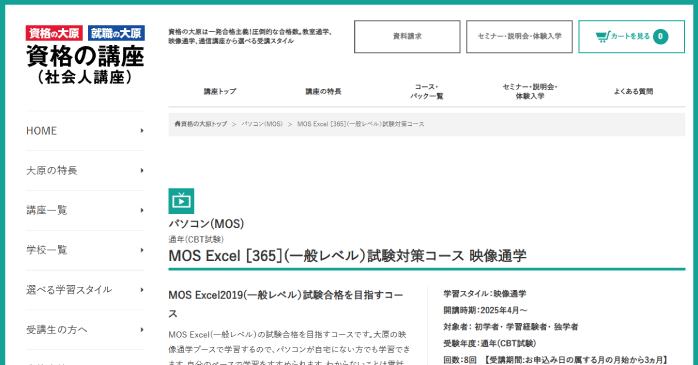Open the 資格の講座 (社会人講座) site title
Image resolution: width=698 pixels, height=365 pixels.
(x=85, y=65)
